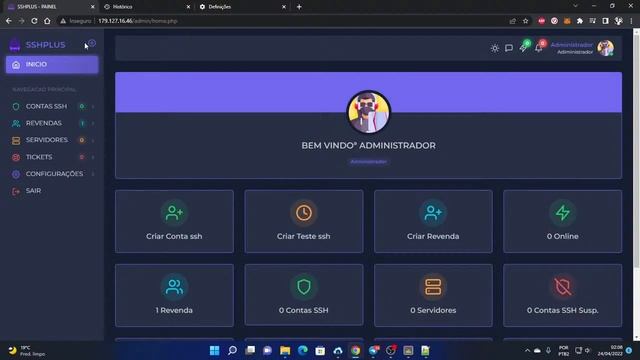Screen dimensions: 640x360
Task: Switch to the Definições browser tab
Action: 242,7
